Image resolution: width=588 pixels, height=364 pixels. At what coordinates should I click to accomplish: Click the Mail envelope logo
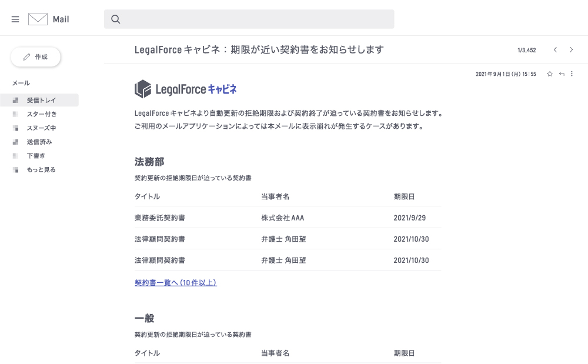[38, 19]
